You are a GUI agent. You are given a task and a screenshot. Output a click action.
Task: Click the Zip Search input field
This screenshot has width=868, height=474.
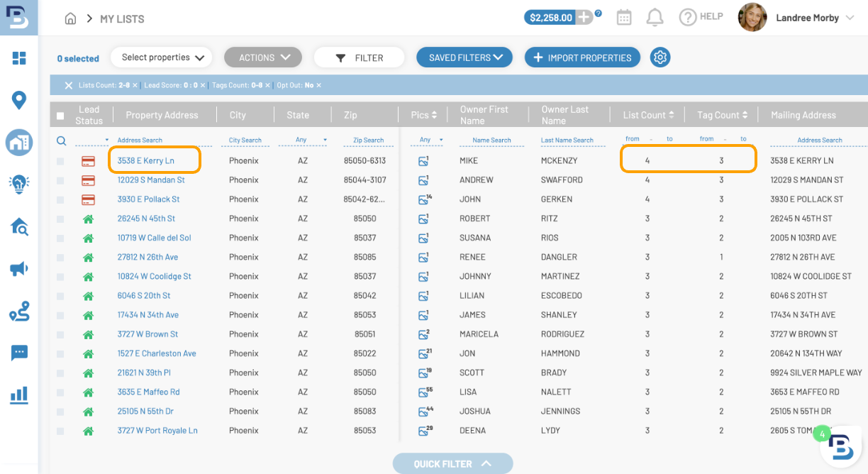[x=369, y=140]
